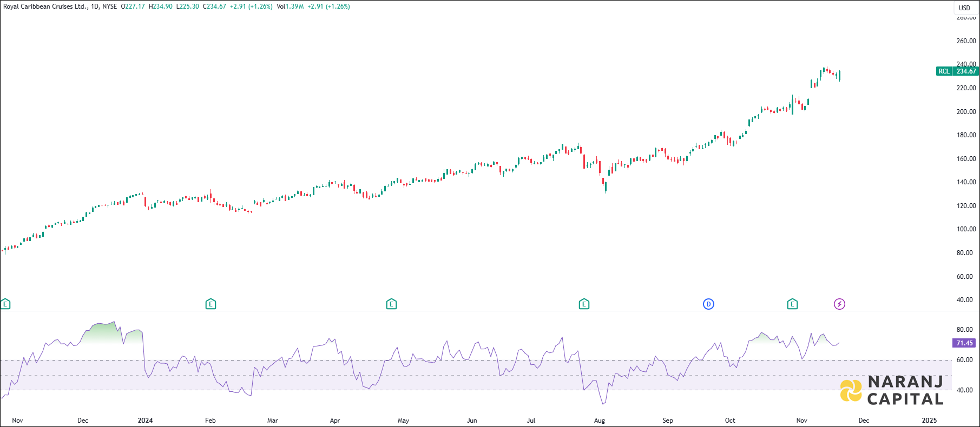Click the 2024 label on time axis
The height and width of the screenshot is (427, 980).
point(145,421)
